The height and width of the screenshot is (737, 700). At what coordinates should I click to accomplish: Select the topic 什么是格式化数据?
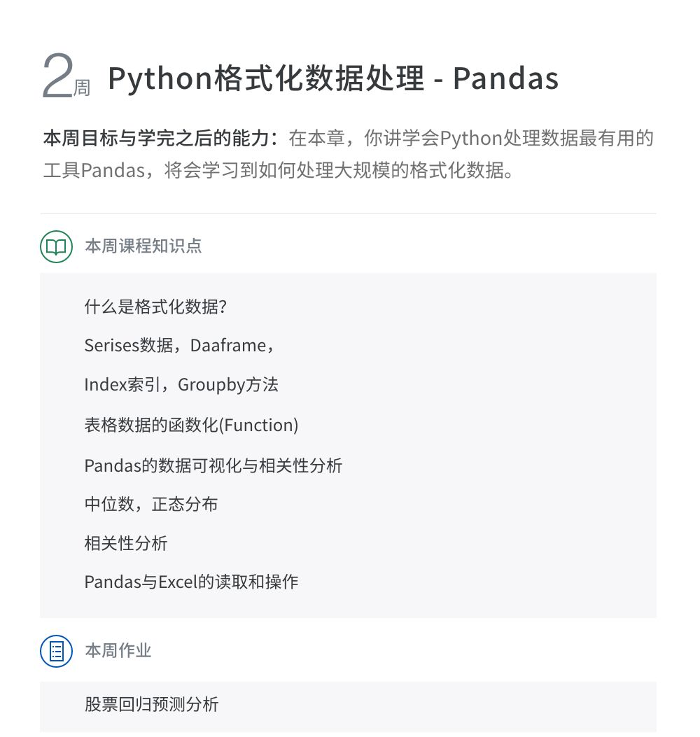coord(156,307)
